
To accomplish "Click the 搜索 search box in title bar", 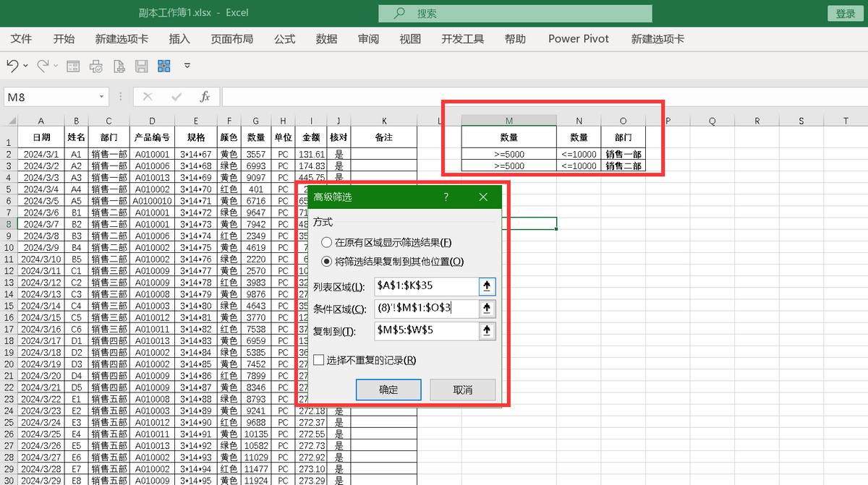I will pyautogui.click(x=514, y=14).
